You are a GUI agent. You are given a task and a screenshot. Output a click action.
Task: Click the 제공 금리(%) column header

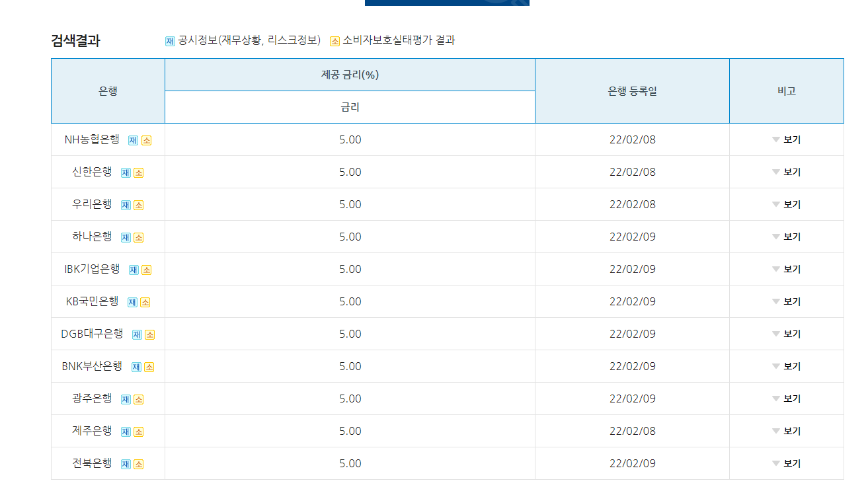tap(350, 75)
